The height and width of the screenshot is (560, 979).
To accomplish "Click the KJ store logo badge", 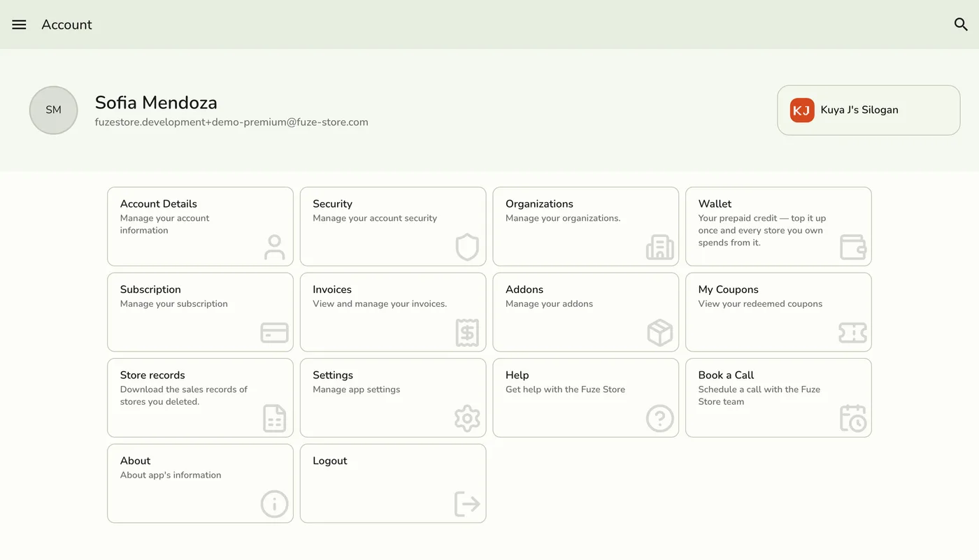I will click(802, 110).
